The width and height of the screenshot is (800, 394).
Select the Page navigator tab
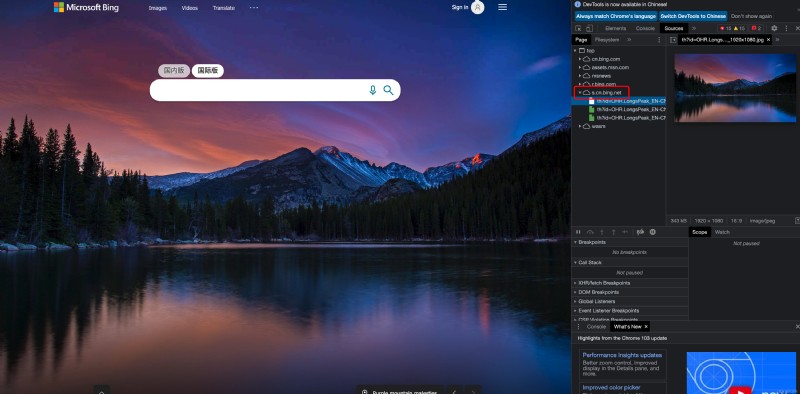point(581,40)
